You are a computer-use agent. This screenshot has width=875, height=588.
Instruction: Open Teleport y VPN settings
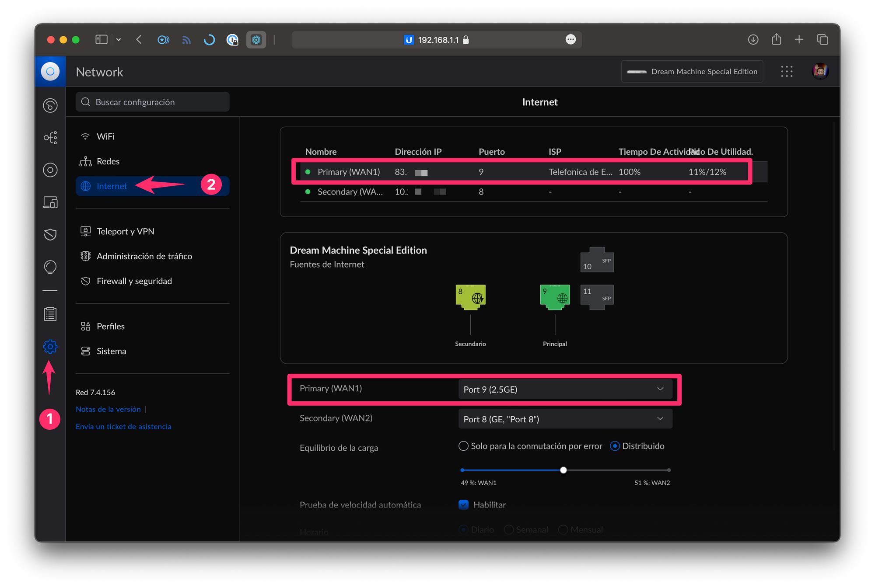(152, 231)
